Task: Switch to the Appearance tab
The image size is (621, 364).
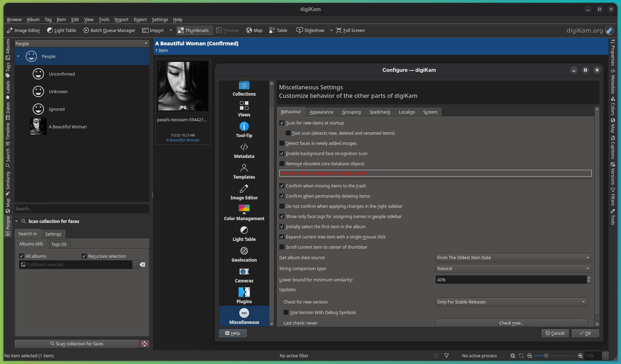Action: [321, 112]
